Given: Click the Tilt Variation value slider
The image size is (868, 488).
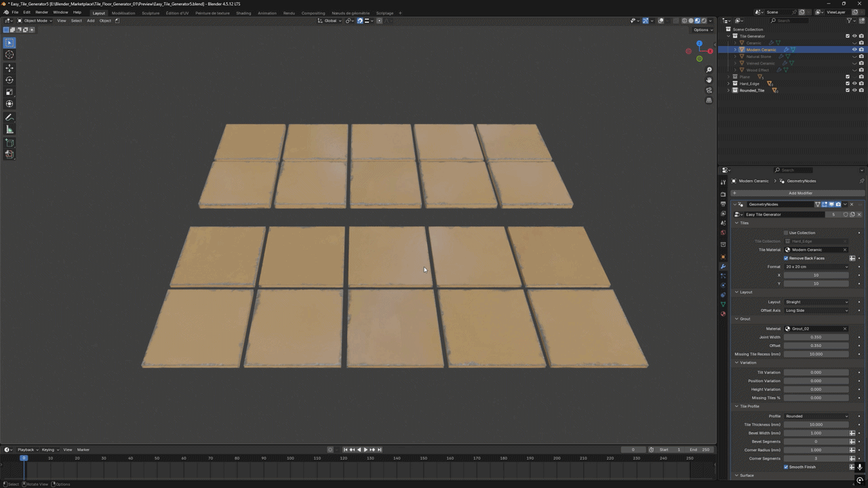Looking at the screenshot, I should (x=816, y=372).
